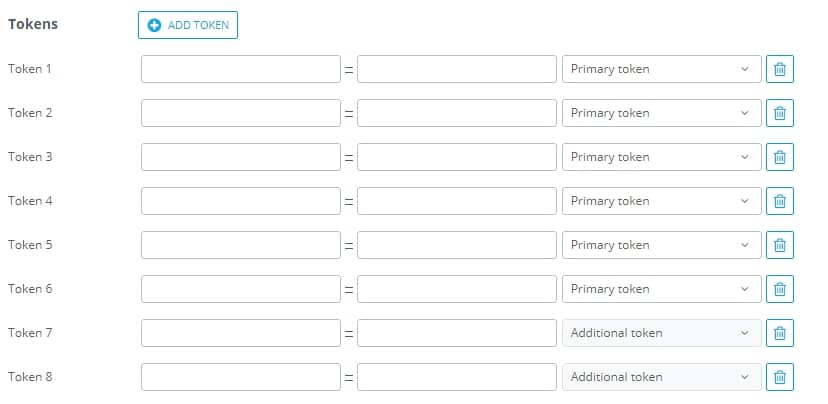Click the ADD TOKEN button
Image resolution: width=828 pixels, height=404 pixels.
[x=188, y=25]
